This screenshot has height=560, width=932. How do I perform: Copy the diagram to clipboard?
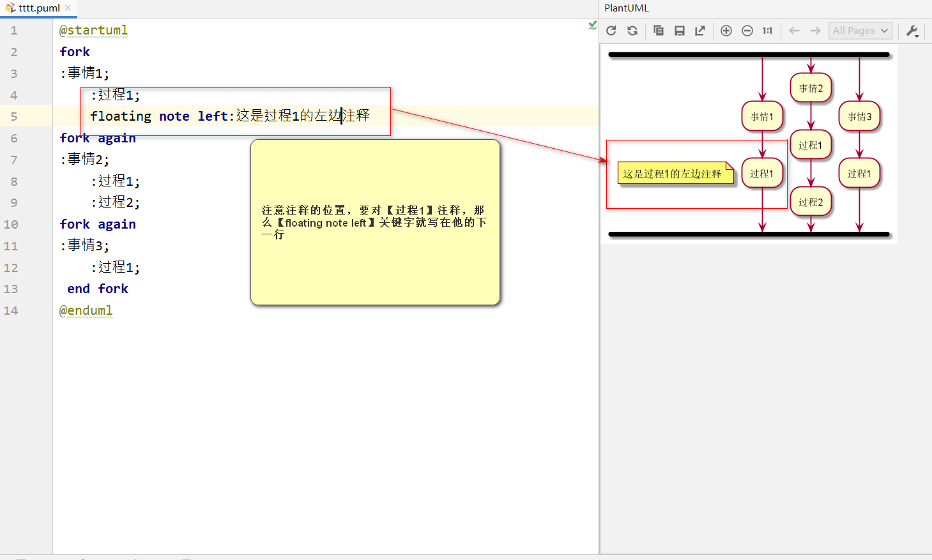(x=659, y=30)
